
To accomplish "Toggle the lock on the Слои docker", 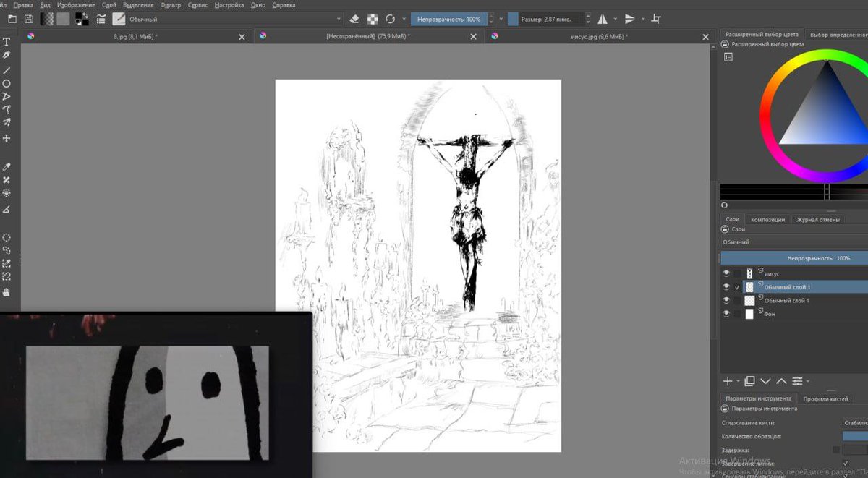I will 726,229.
